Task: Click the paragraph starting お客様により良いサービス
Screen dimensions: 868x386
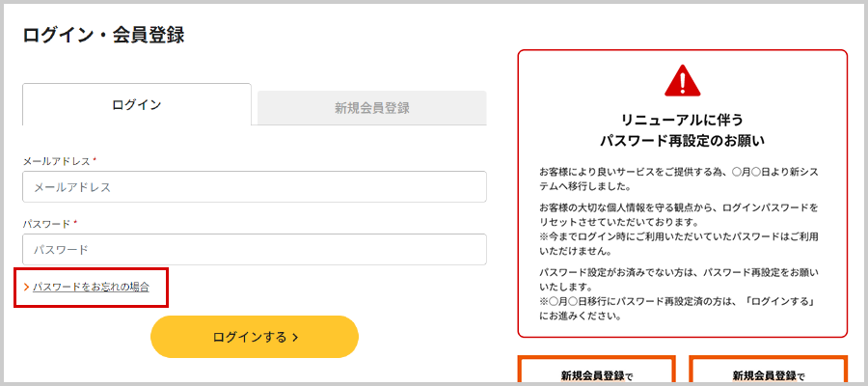Action: [679, 179]
